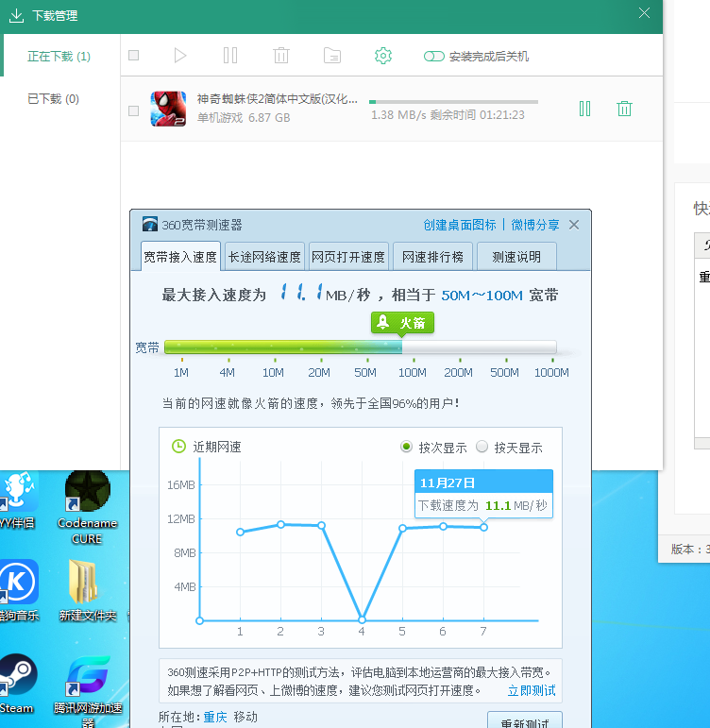Click the Spider-Man 2 download progress bar

coord(453,101)
